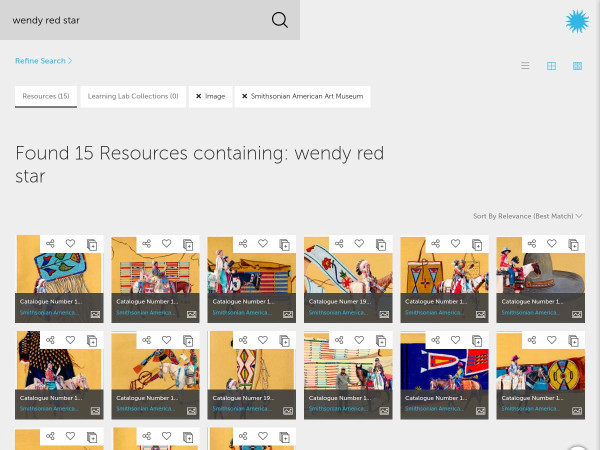Copy the floral beaded strap resource to collection
Image resolution: width=600 pixels, height=450 pixels.
tap(381, 244)
